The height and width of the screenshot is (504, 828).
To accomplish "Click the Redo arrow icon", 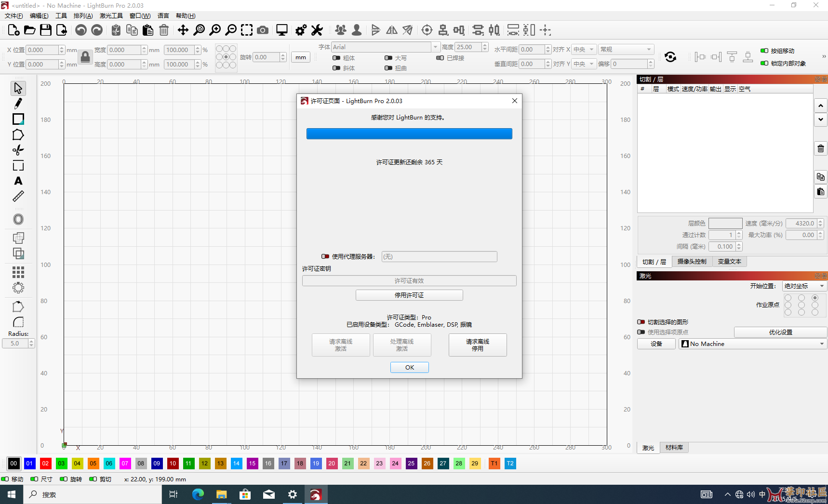I will tap(97, 30).
